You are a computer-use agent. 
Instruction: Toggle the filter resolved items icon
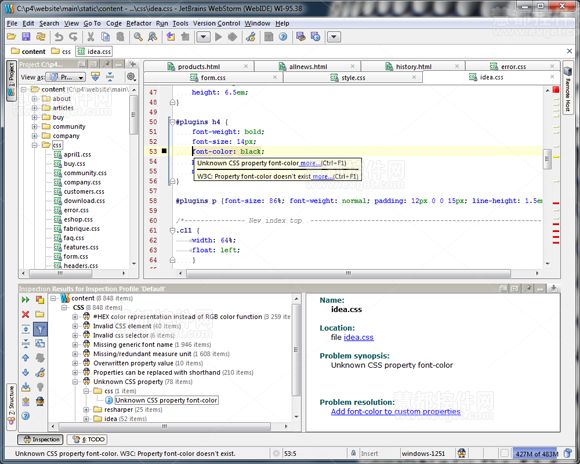[40, 329]
